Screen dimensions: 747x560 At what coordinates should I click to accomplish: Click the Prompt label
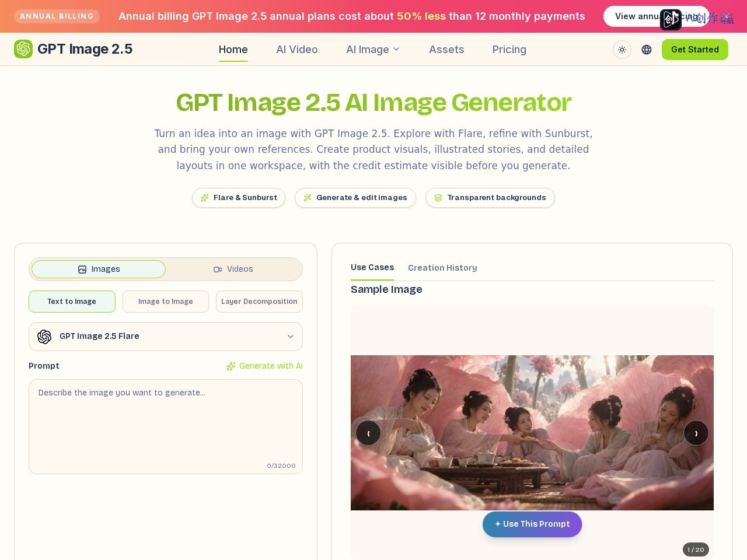(44, 366)
